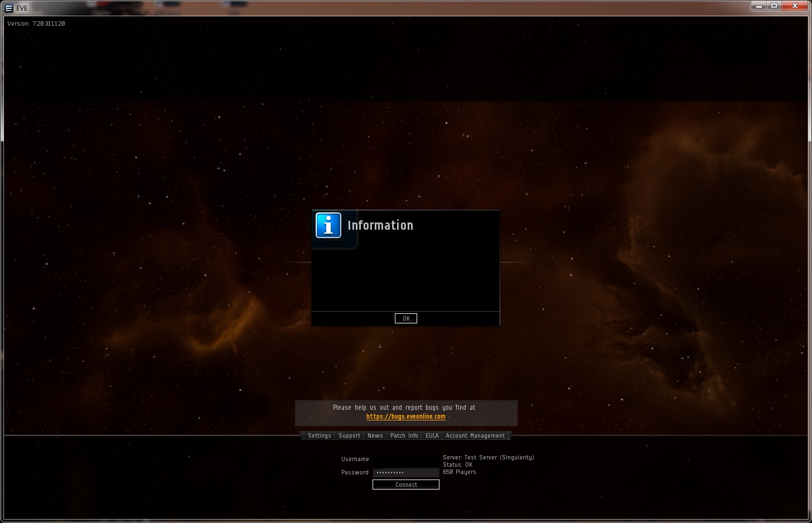Click the blue Information icon
The height and width of the screenshot is (523, 812).
(328, 225)
